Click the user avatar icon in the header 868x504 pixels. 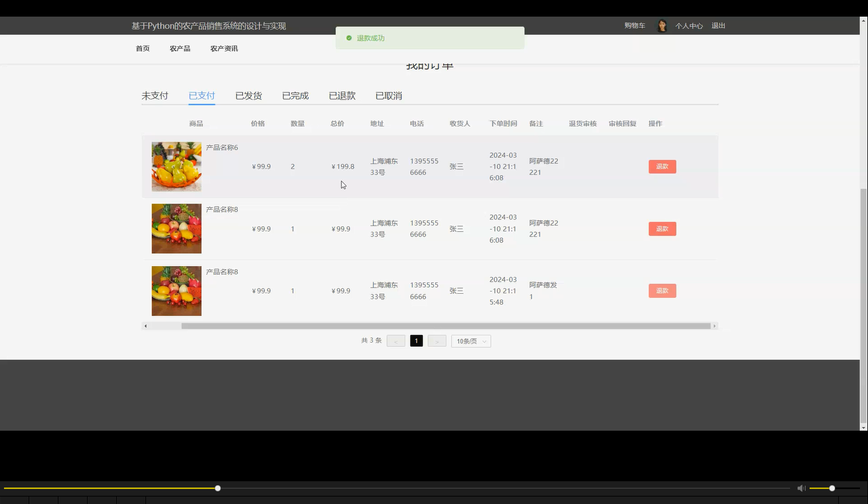pyautogui.click(x=662, y=25)
